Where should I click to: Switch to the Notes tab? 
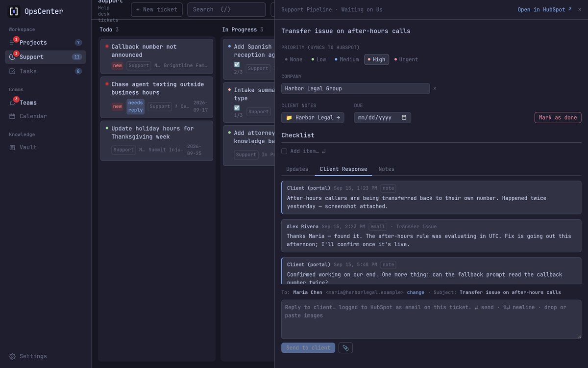(387, 169)
